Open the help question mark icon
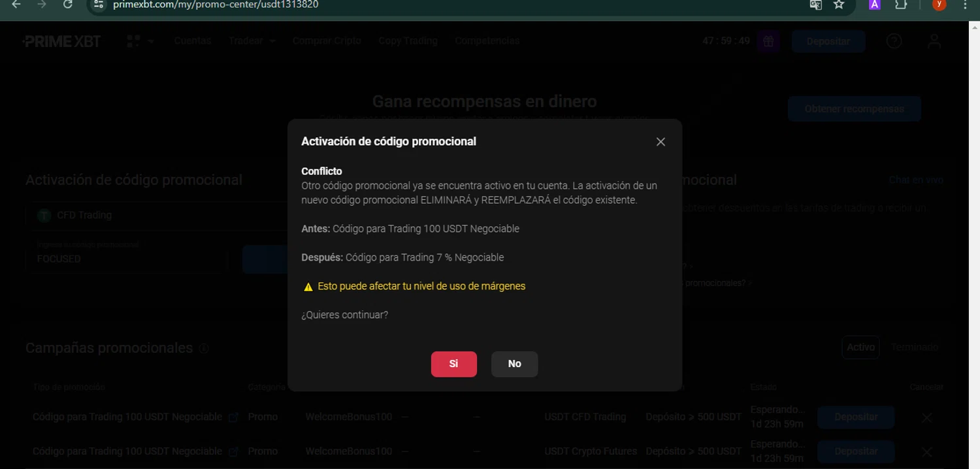The image size is (980, 469). 894,41
